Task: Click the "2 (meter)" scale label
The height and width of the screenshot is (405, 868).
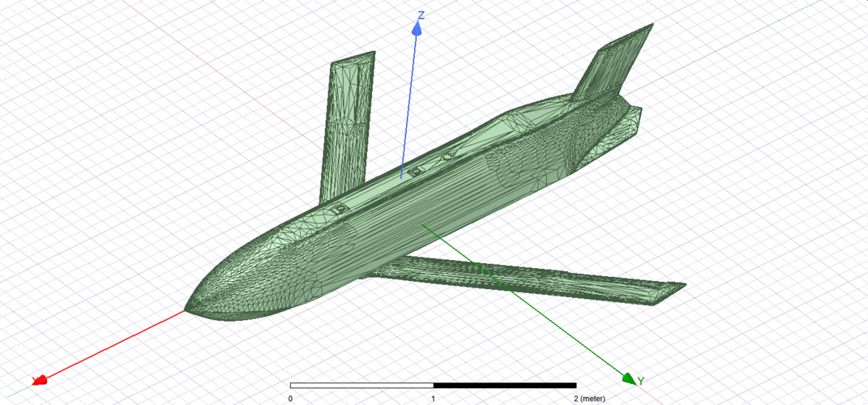Action: click(589, 399)
